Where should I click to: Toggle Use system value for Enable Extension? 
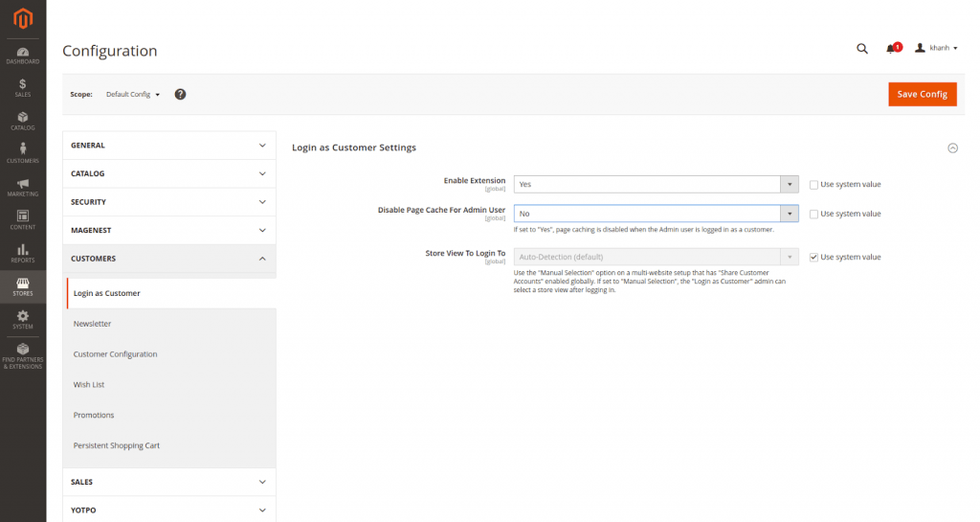click(813, 185)
